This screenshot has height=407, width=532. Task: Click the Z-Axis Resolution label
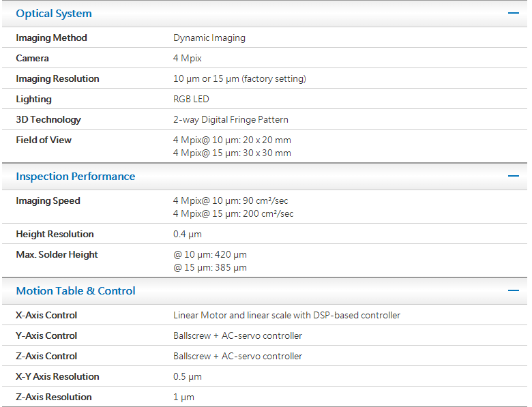point(54,397)
